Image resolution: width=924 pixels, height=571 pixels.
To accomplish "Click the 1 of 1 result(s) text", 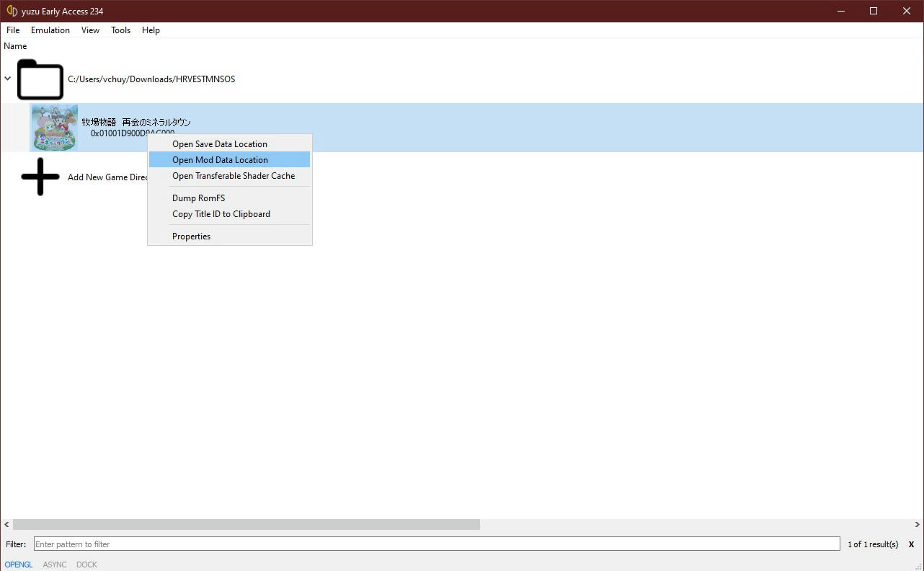I will click(x=873, y=544).
